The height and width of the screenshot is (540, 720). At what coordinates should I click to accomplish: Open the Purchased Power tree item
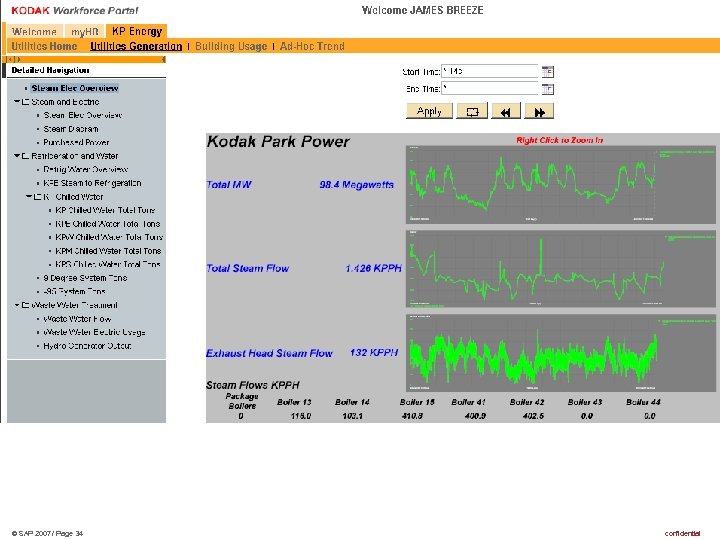(x=76, y=142)
